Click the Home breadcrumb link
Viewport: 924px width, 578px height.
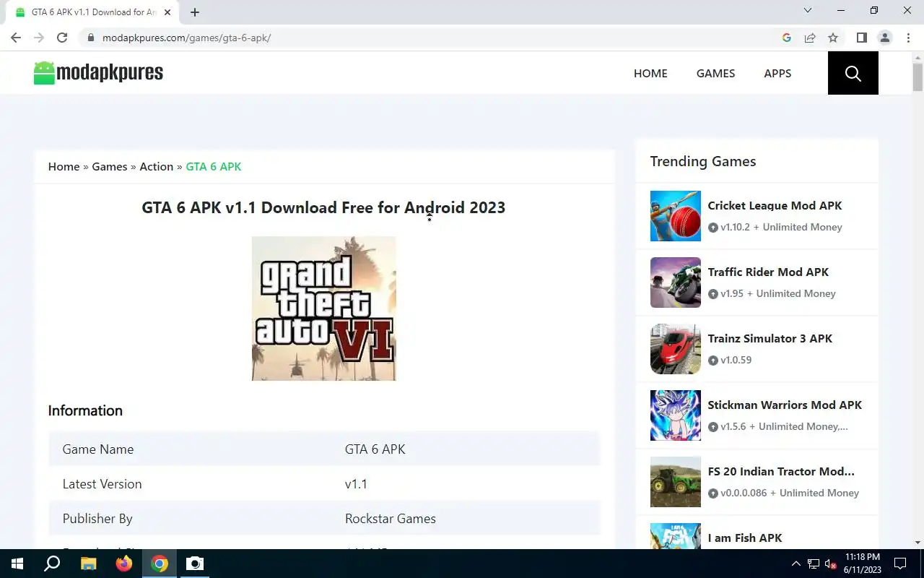64,166
